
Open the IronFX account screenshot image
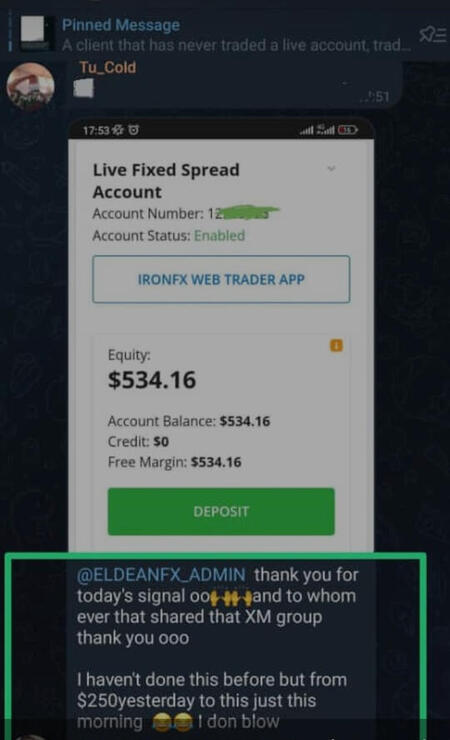tap(221, 335)
